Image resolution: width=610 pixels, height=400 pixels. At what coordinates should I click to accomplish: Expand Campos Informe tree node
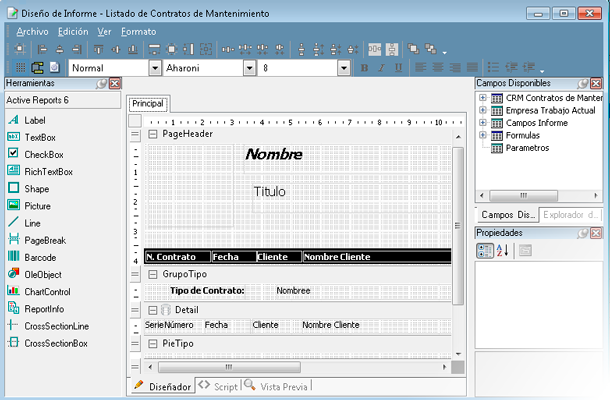tap(483, 123)
